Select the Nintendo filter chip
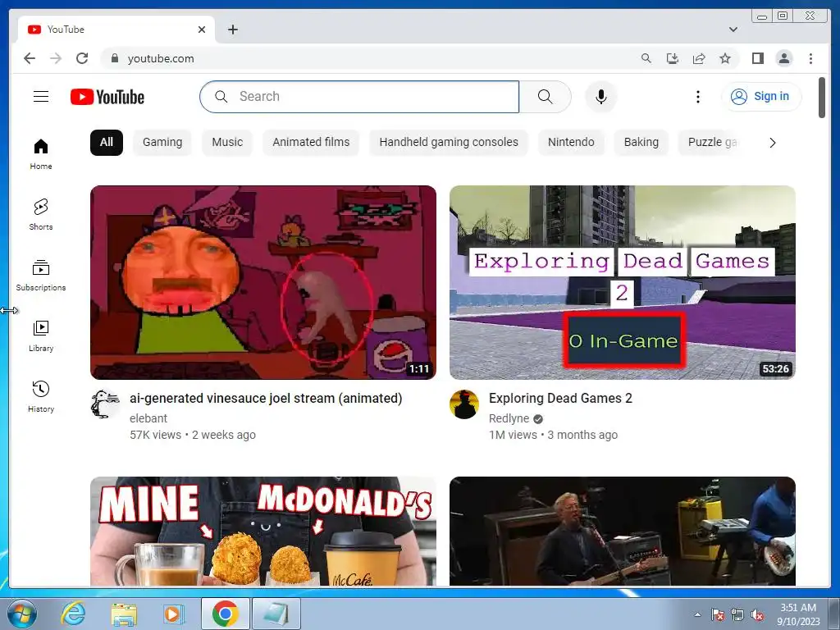The width and height of the screenshot is (840, 630). click(571, 142)
